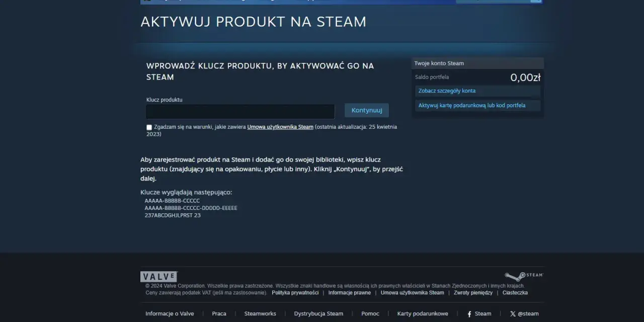Screen dimensions: 644x322
Task: Open Umowa użytkownika Steam link near checkbox
Action: click(x=280, y=127)
